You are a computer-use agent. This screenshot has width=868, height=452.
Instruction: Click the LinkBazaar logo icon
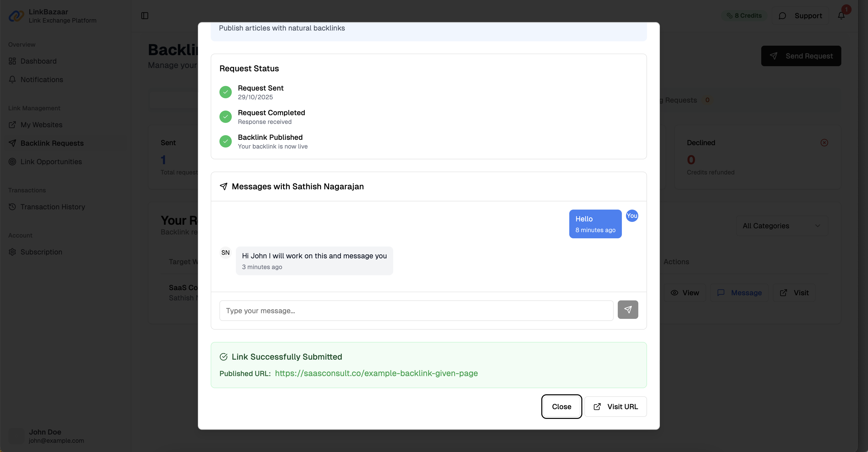pos(16,16)
